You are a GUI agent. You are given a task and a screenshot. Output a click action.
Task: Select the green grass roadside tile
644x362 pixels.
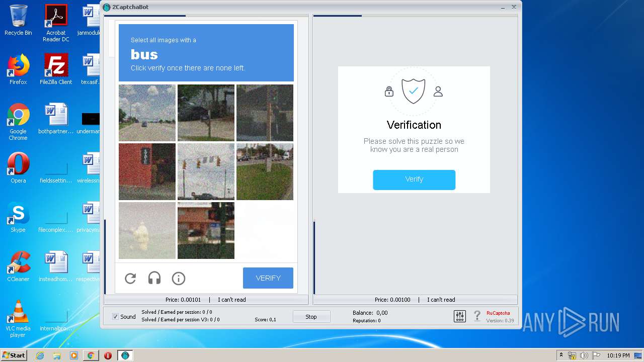tap(265, 171)
